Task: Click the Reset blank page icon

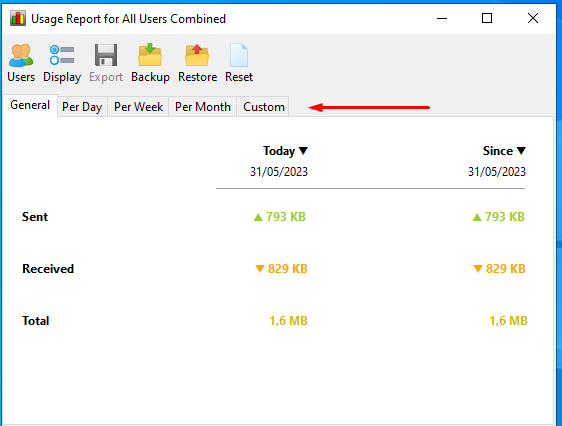Action: pos(239,55)
